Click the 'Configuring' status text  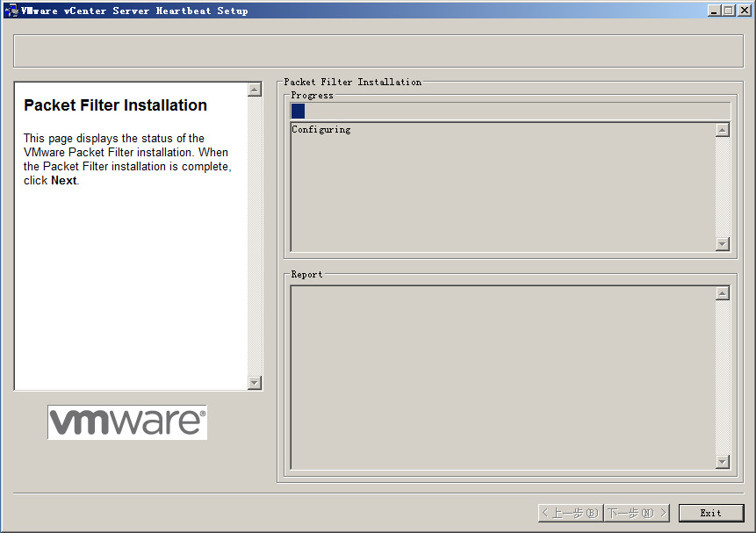click(x=321, y=129)
